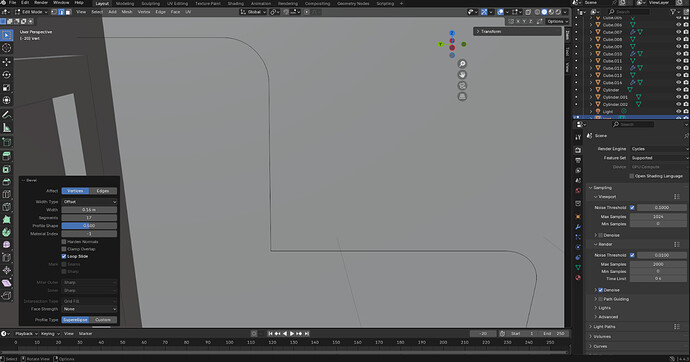690x362 pixels.
Task: Toggle camera view icon in viewport
Action: point(462,86)
